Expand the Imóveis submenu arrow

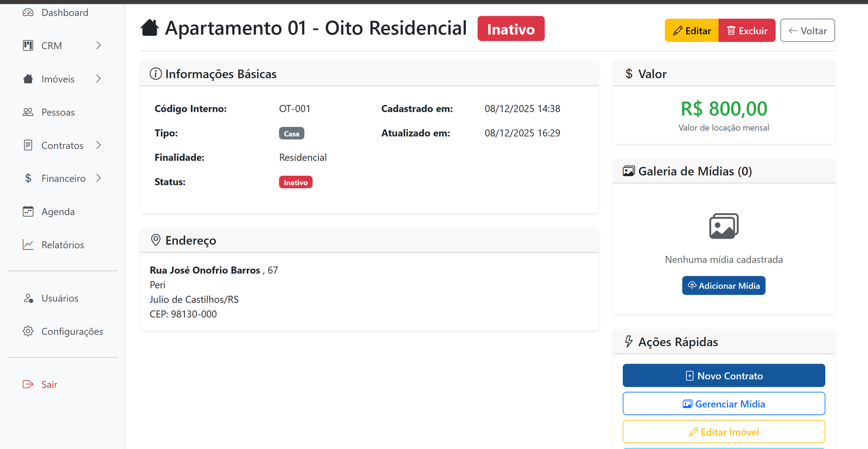pyautogui.click(x=98, y=79)
